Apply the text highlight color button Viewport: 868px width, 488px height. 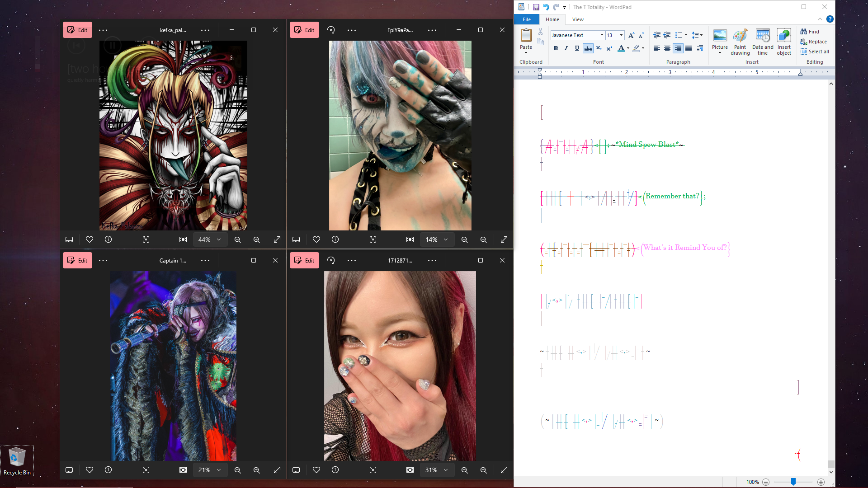[x=636, y=48]
